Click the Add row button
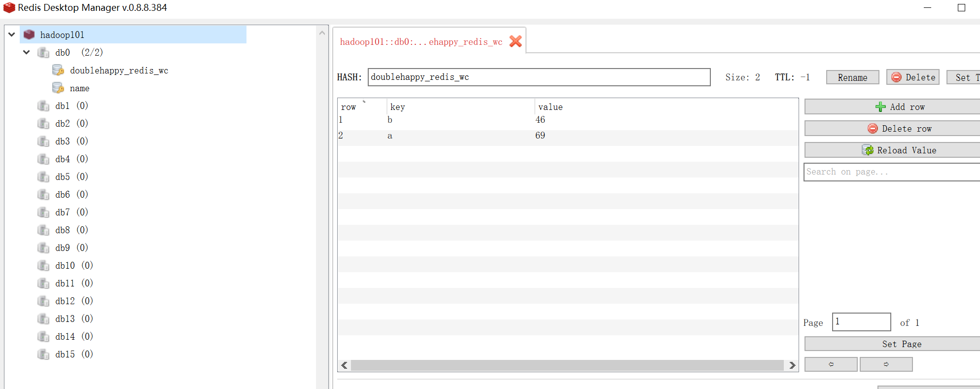The height and width of the screenshot is (389, 980). coord(892,107)
